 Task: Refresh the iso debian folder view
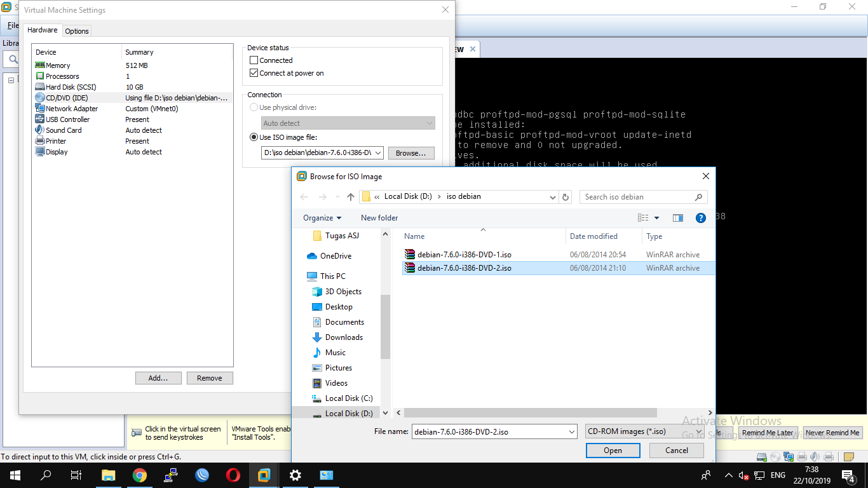tap(566, 197)
